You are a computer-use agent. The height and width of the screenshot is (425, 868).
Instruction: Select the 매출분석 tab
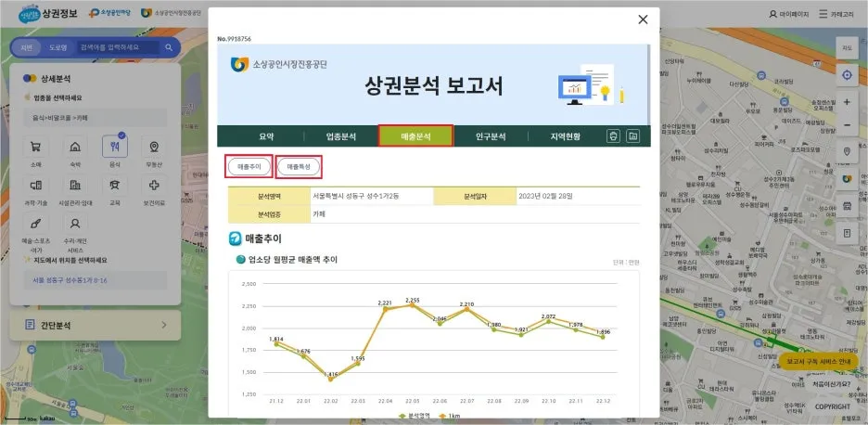pyautogui.click(x=415, y=135)
